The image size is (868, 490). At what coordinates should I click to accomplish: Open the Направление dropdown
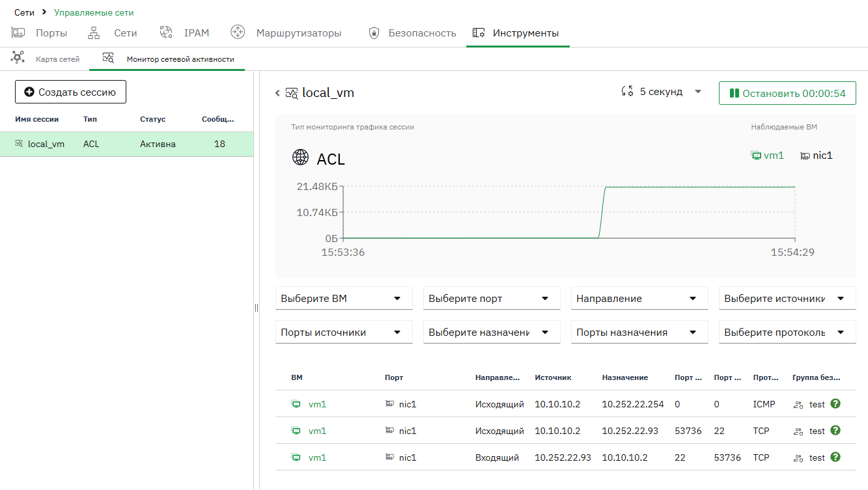(x=639, y=298)
